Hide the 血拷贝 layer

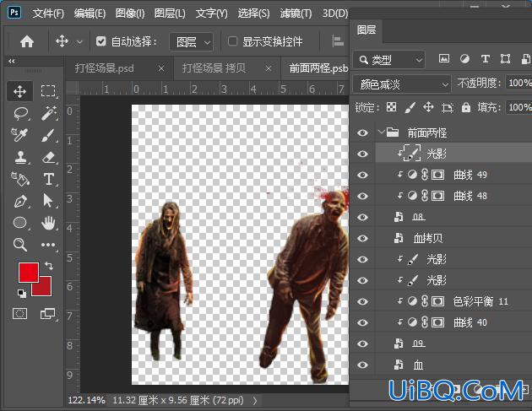tap(362, 238)
